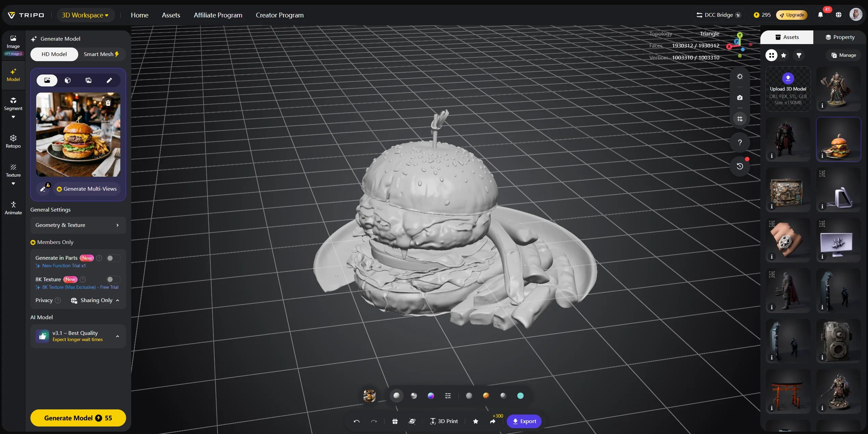
Task: Open the Privacy Sharing Only dropdown
Action: coord(95,300)
